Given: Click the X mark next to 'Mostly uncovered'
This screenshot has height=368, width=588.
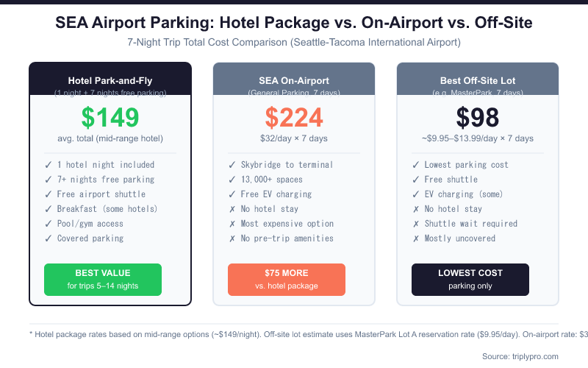Looking at the screenshot, I should [416, 238].
